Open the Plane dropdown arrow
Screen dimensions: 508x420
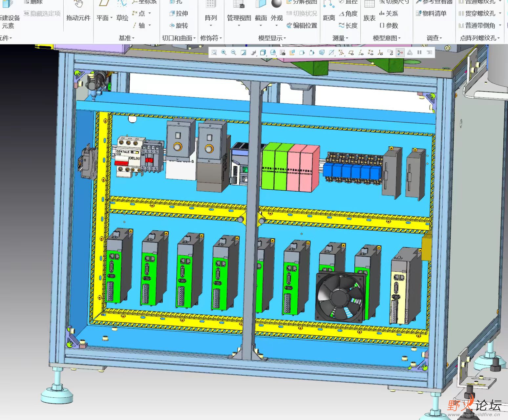point(112,18)
